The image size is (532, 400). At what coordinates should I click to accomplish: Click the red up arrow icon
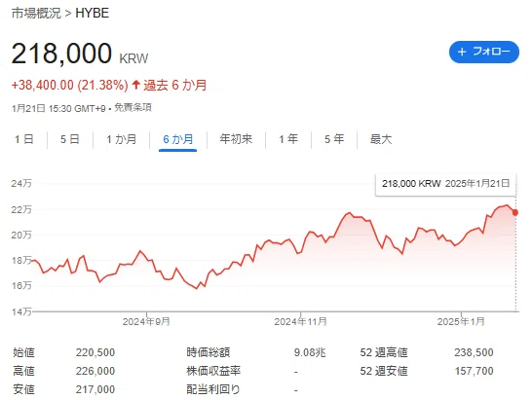coord(135,85)
